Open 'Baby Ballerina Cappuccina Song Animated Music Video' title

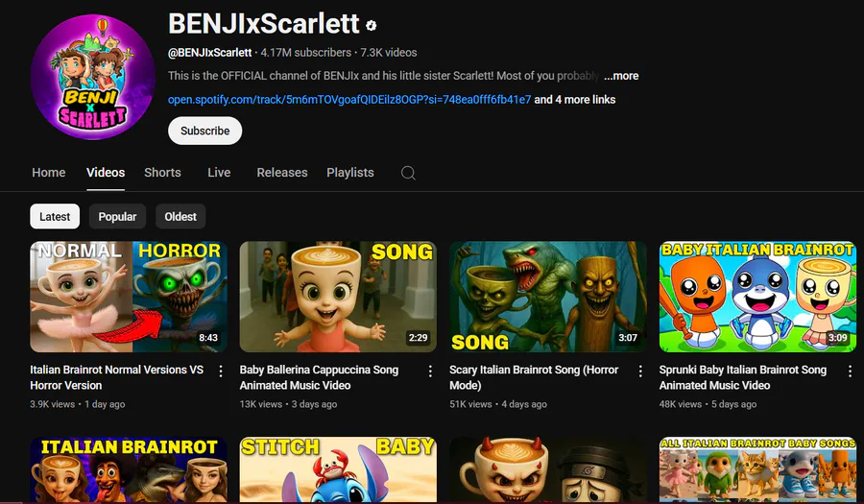pyautogui.click(x=319, y=377)
